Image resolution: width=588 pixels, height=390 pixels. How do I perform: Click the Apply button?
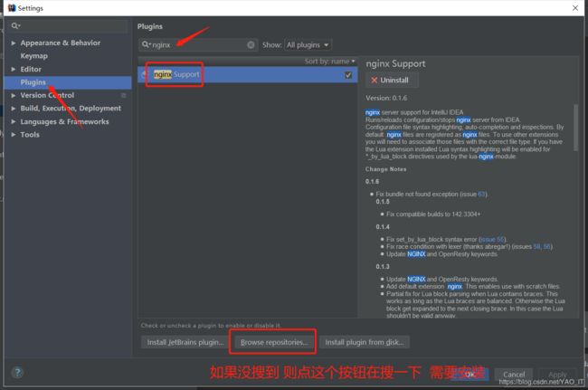557,375
